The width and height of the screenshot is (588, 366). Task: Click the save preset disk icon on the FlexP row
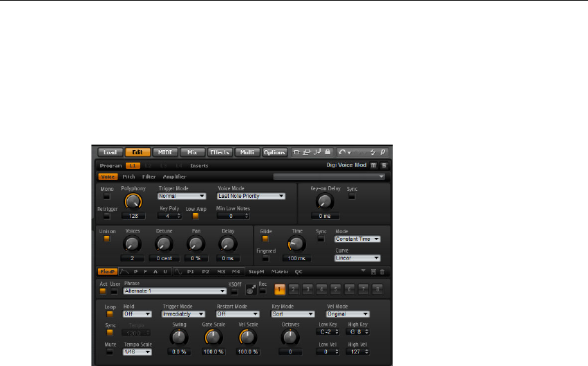pos(373,272)
